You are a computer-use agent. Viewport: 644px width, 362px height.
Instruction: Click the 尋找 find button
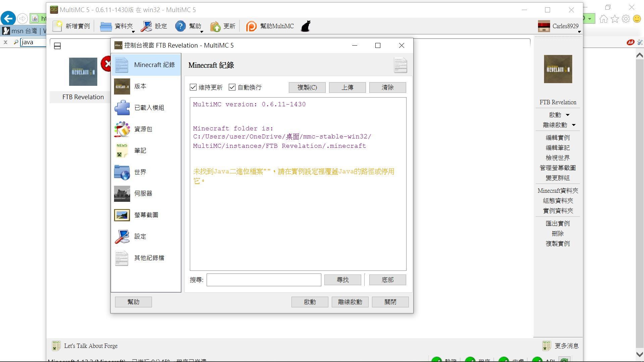point(343,280)
